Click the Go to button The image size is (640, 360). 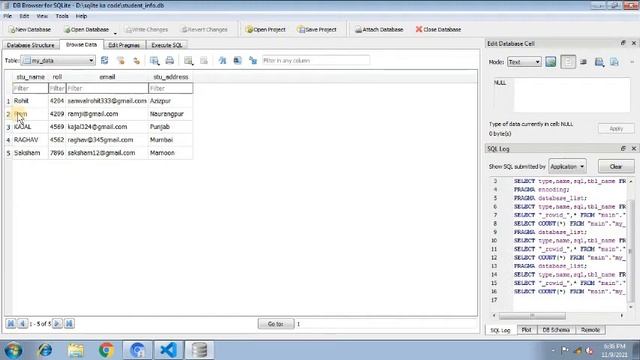276,324
